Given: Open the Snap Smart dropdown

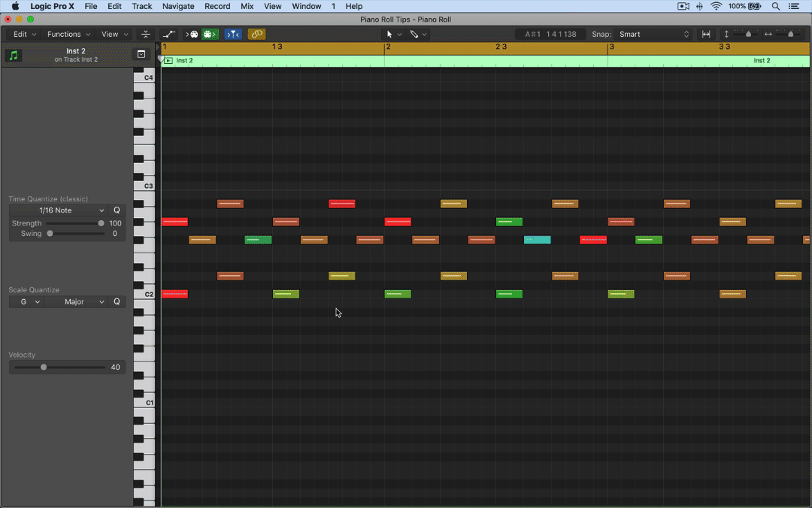Looking at the screenshot, I should point(653,35).
